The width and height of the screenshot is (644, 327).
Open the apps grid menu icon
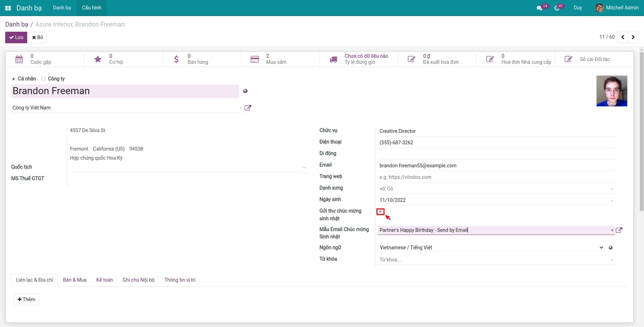(x=8, y=8)
